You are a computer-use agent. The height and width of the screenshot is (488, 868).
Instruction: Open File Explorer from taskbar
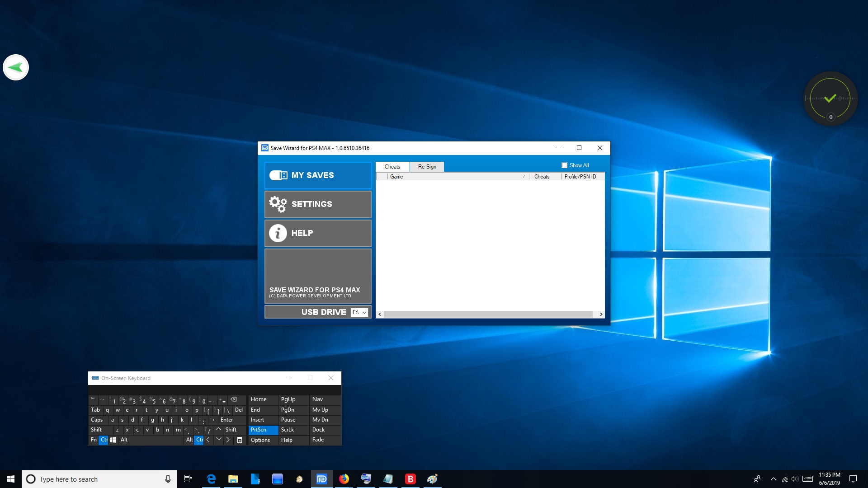click(233, 479)
